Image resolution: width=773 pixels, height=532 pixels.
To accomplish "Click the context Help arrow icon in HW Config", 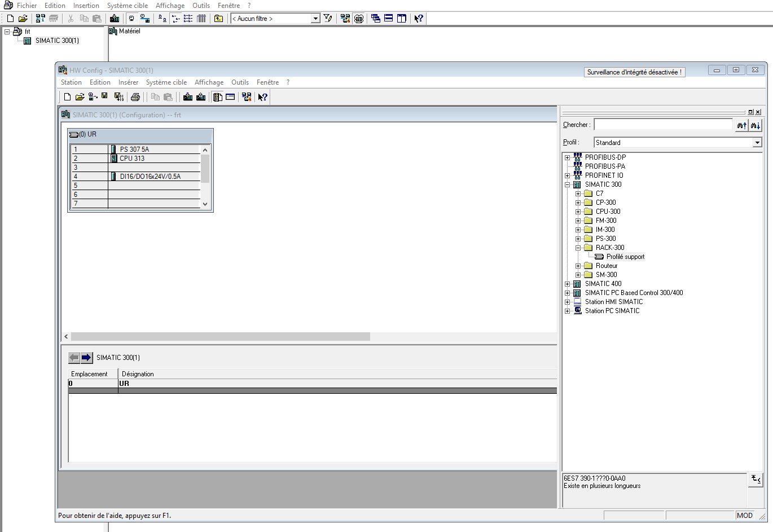I will (263, 97).
